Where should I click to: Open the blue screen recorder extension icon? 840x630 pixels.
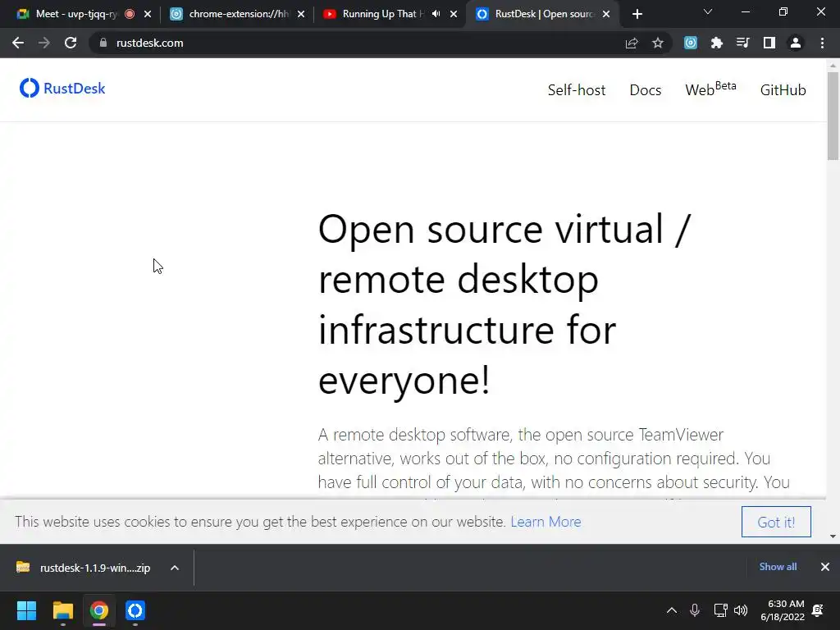click(x=691, y=43)
